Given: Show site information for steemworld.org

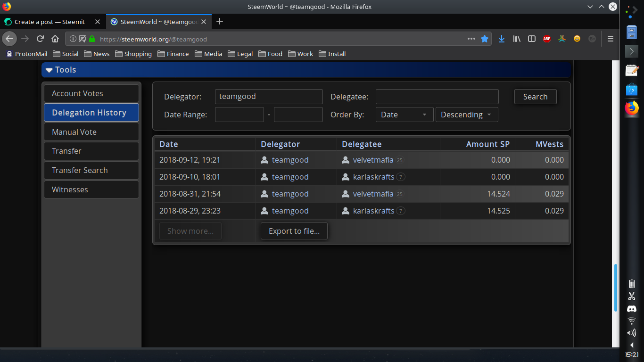Looking at the screenshot, I should 73,39.
